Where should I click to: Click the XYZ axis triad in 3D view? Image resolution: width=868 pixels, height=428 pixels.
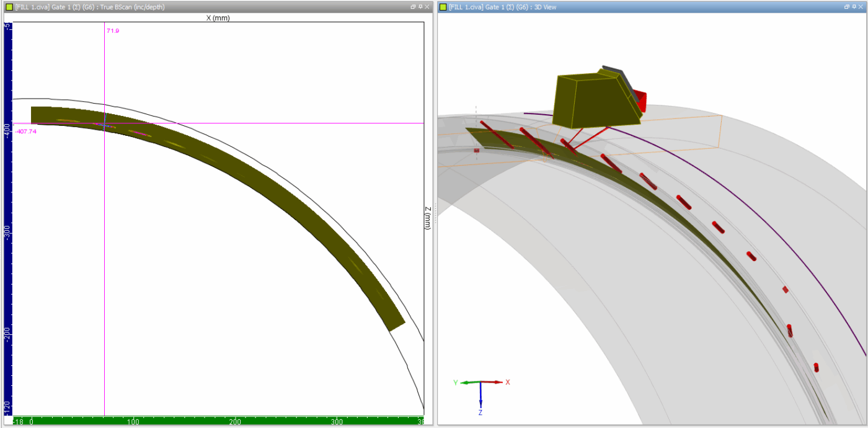pyautogui.click(x=482, y=392)
